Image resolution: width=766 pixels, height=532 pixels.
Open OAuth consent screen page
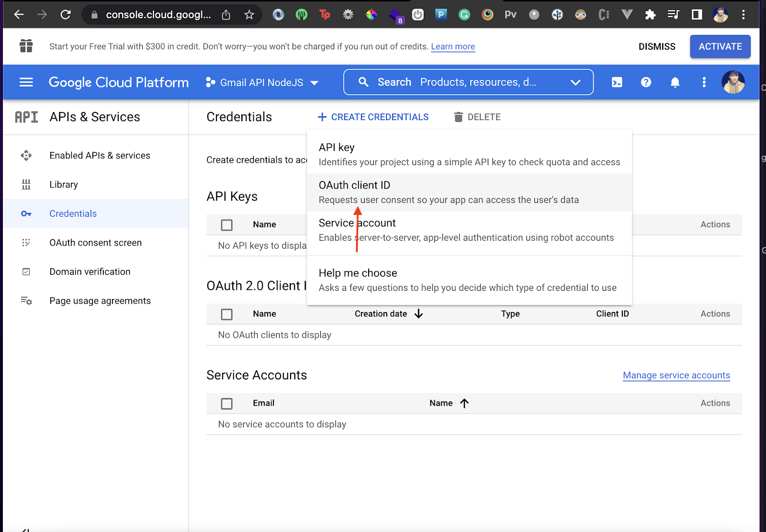pyautogui.click(x=95, y=243)
